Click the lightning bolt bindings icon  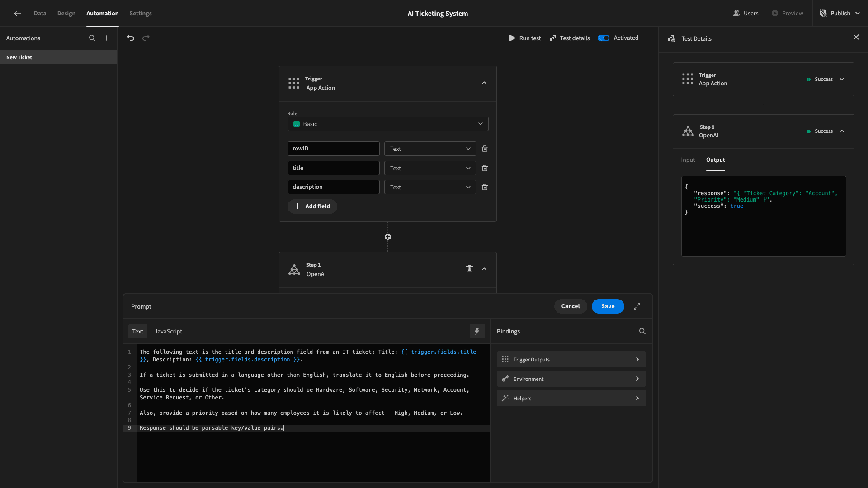(477, 331)
